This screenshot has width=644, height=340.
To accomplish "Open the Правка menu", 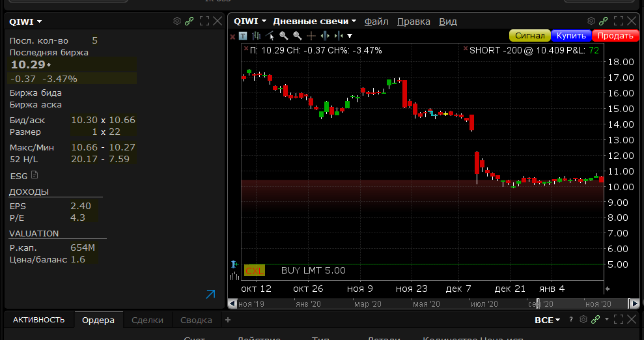I will click(x=413, y=21).
